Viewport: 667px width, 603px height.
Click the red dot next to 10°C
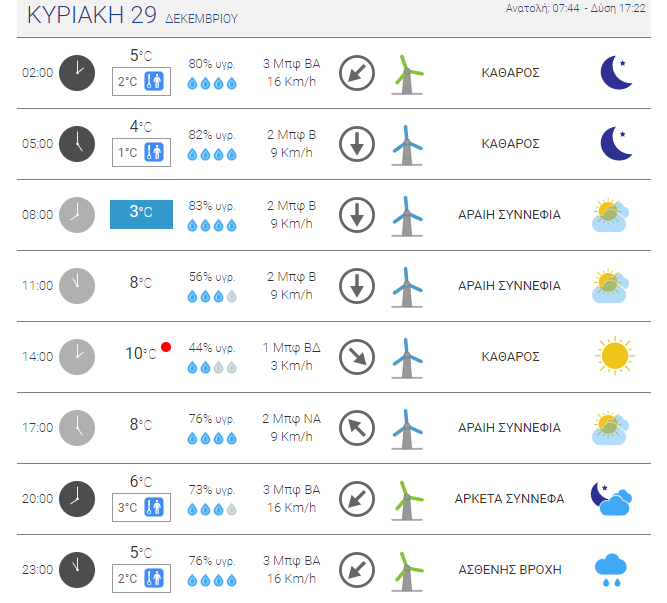click(x=166, y=347)
